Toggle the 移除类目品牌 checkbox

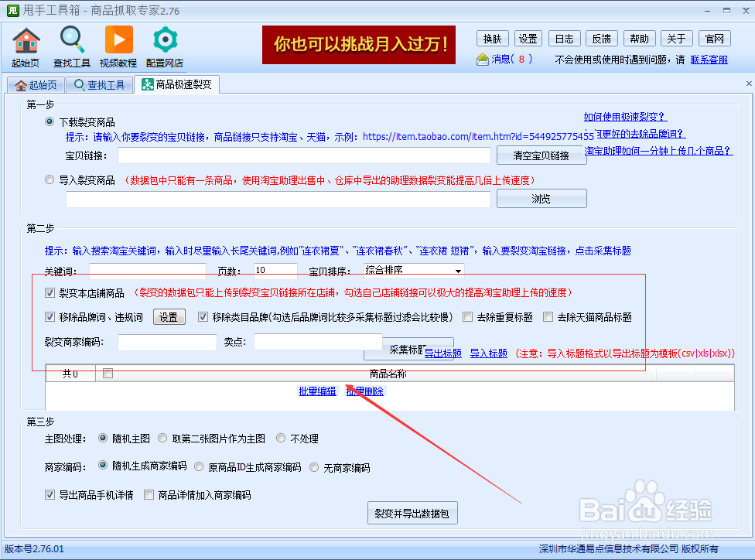pos(203,317)
